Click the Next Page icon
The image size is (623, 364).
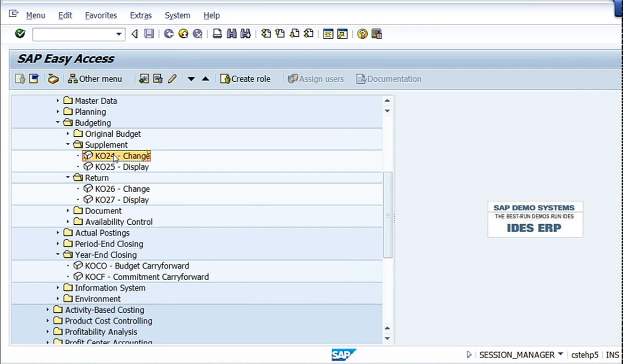[x=294, y=34]
